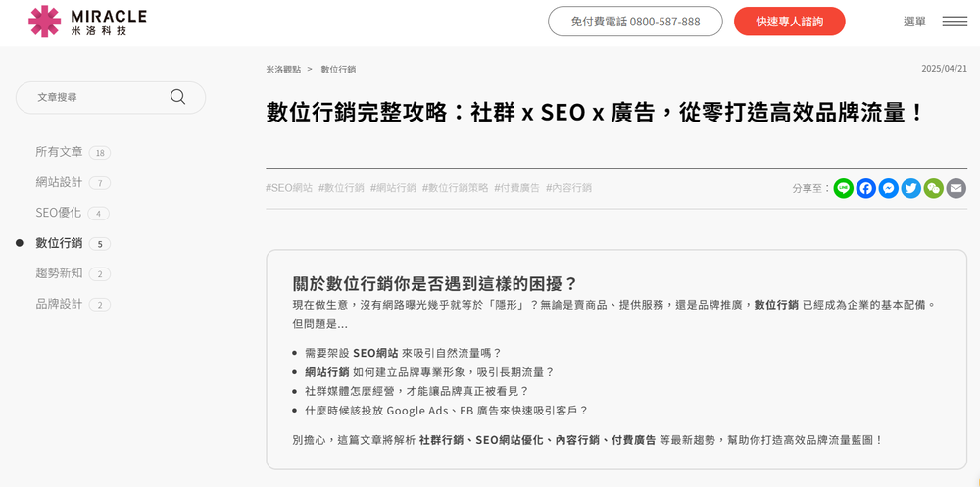Share via Facebook Messenger icon
The width and height of the screenshot is (980, 487).
tap(889, 188)
